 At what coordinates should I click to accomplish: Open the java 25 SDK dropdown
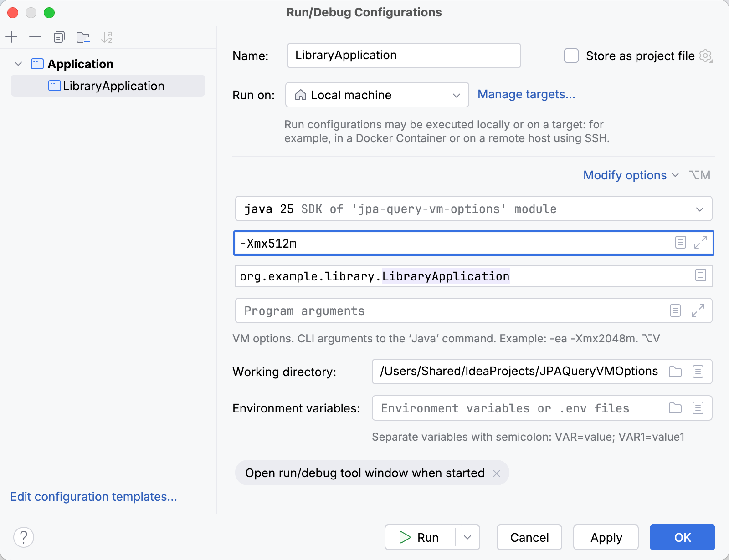(701, 209)
